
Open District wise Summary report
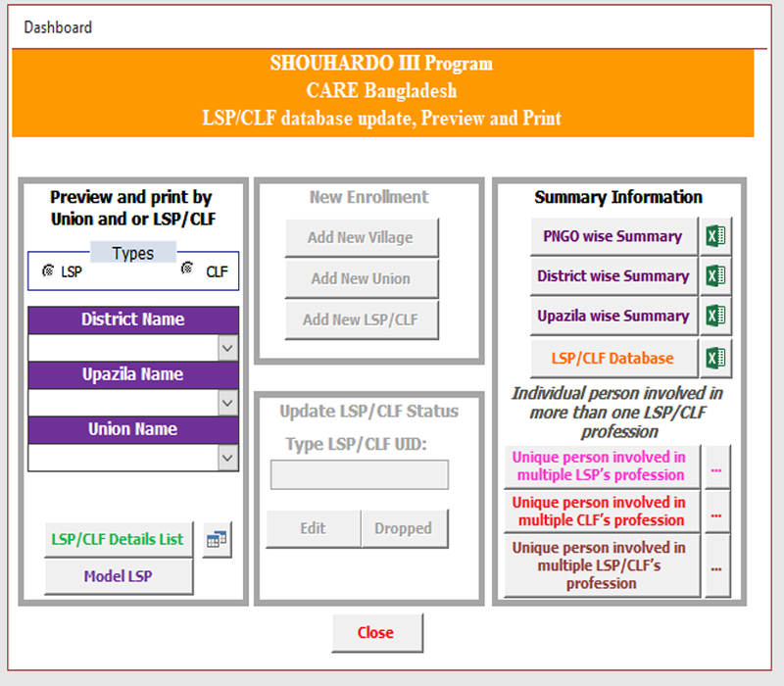[613, 276]
